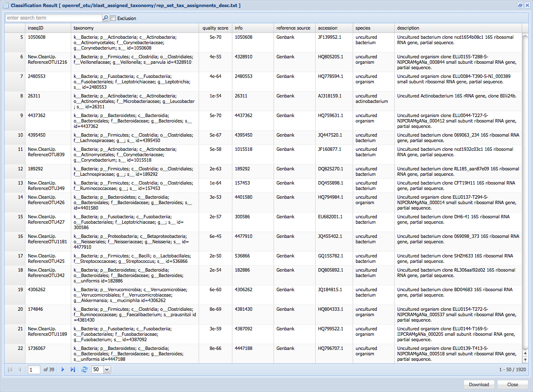Select New.CleanUp.ReferenceOTU1181 in row 16
This screenshot has width=533, height=392.
click(47, 239)
